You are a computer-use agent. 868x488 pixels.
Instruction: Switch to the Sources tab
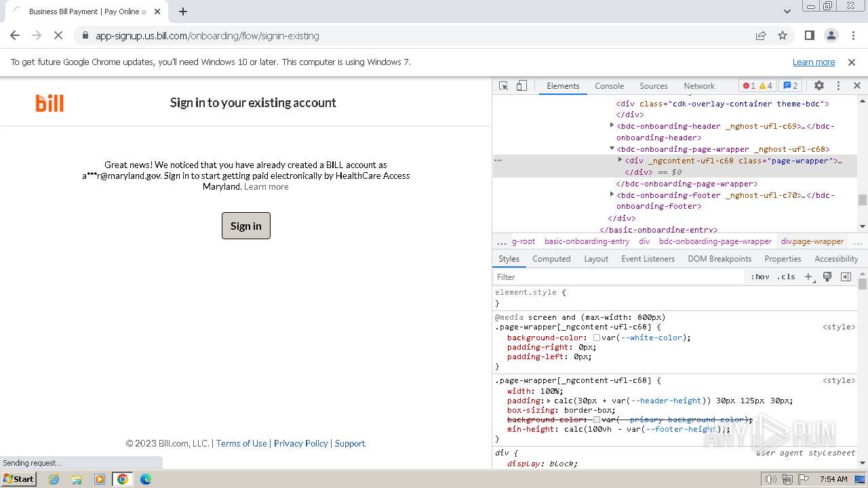click(654, 86)
